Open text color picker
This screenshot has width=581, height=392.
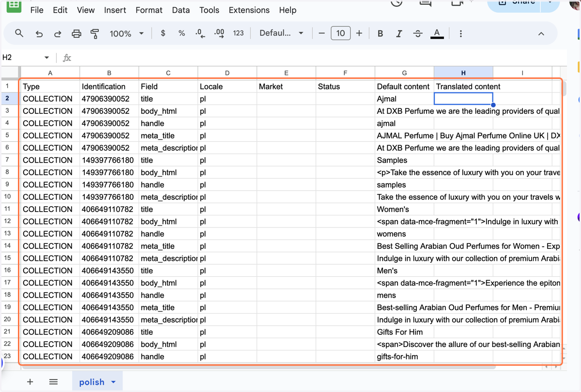click(437, 33)
